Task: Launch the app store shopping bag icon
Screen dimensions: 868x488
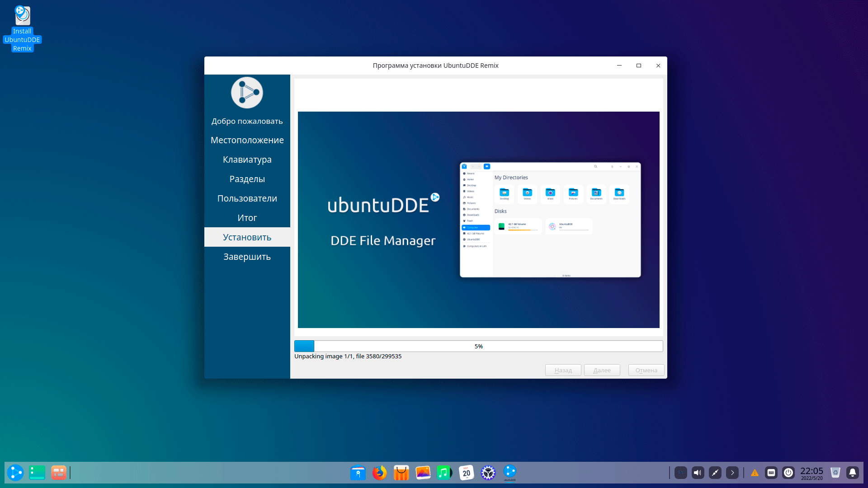Action: pyautogui.click(x=401, y=473)
